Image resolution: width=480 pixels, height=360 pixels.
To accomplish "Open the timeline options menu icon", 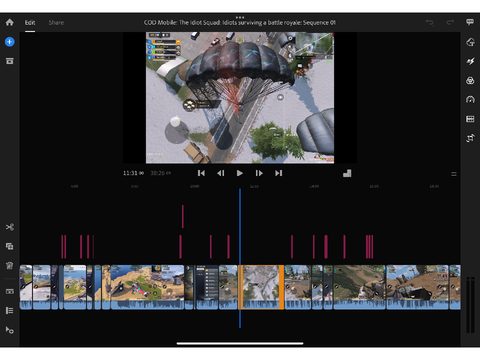I will tap(454, 174).
